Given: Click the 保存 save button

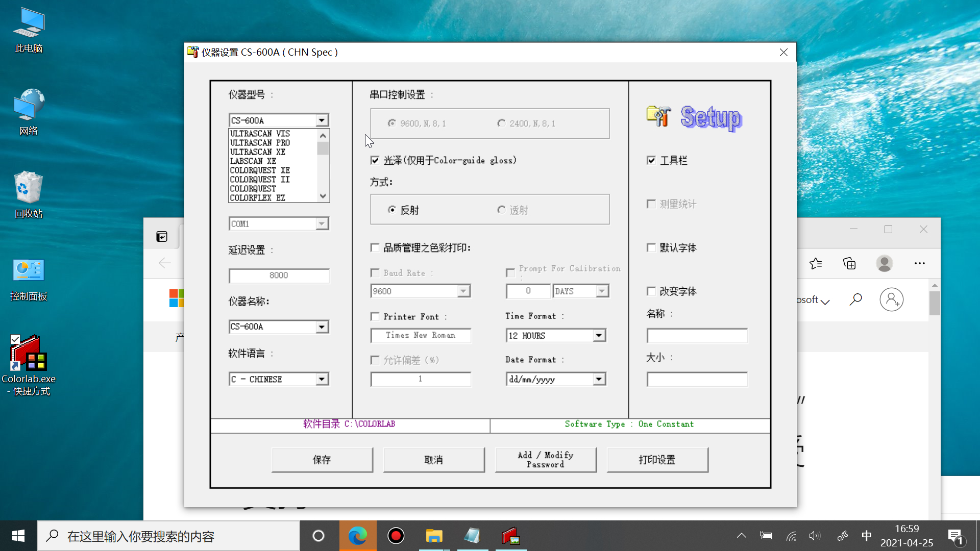Looking at the screenshot, I should tap(323, 460).
